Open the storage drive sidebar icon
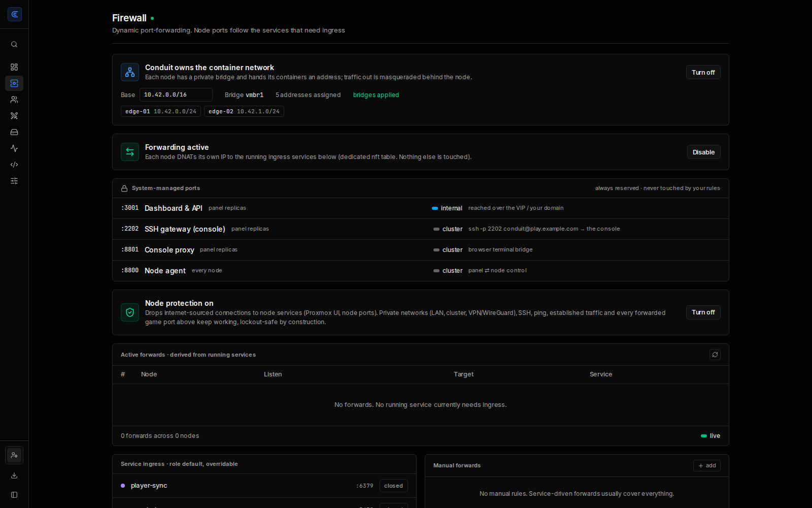This screenshot has width=812, height=508. tap(14, 132)
